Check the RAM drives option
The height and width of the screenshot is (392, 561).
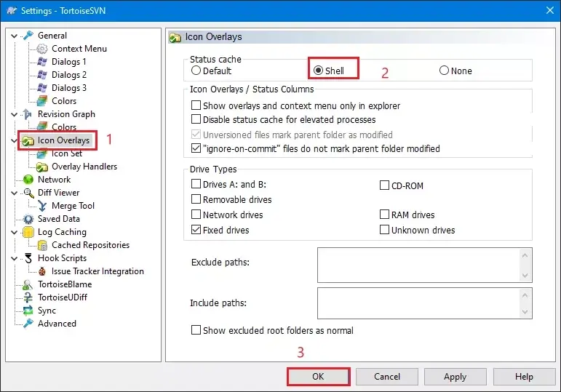[384, 215]
